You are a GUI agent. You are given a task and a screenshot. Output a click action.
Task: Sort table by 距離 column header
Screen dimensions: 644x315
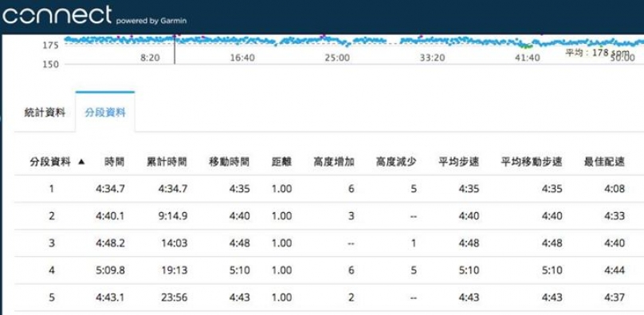(282, 162)
